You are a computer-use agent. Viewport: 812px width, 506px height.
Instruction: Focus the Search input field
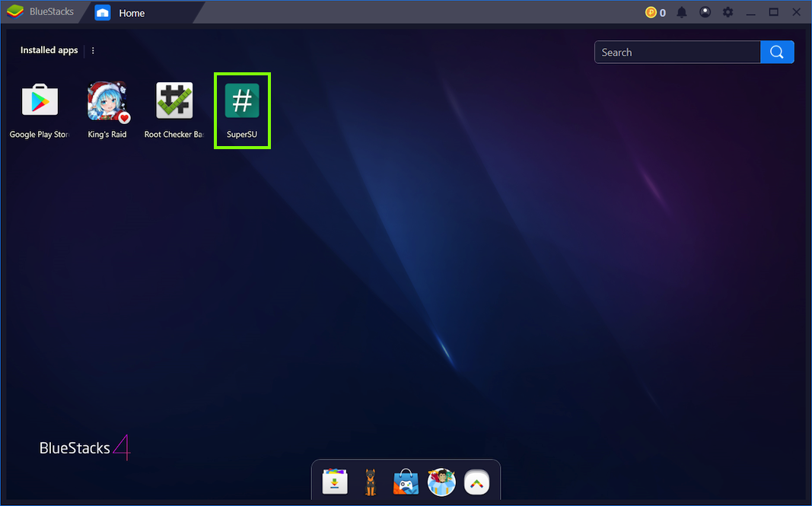click(x=677, y=53)
